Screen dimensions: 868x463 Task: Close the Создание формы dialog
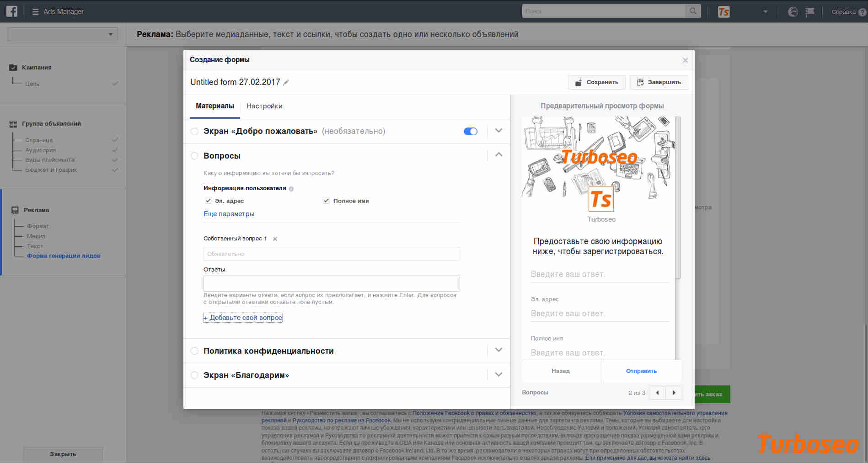coord(685,60)
